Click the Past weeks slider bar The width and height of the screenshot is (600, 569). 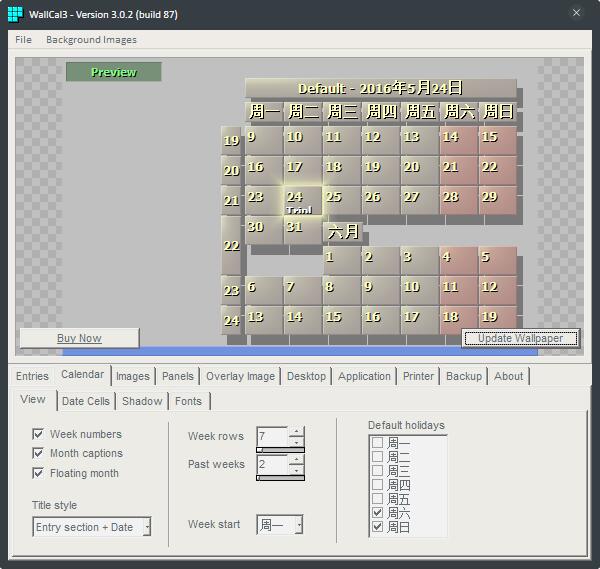[280, 478]
